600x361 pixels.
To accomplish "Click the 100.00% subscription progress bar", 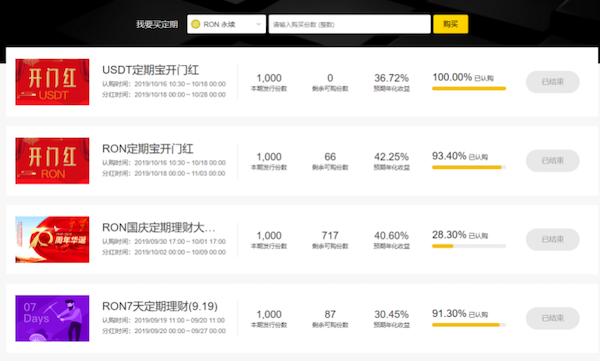I will [469, 88].
